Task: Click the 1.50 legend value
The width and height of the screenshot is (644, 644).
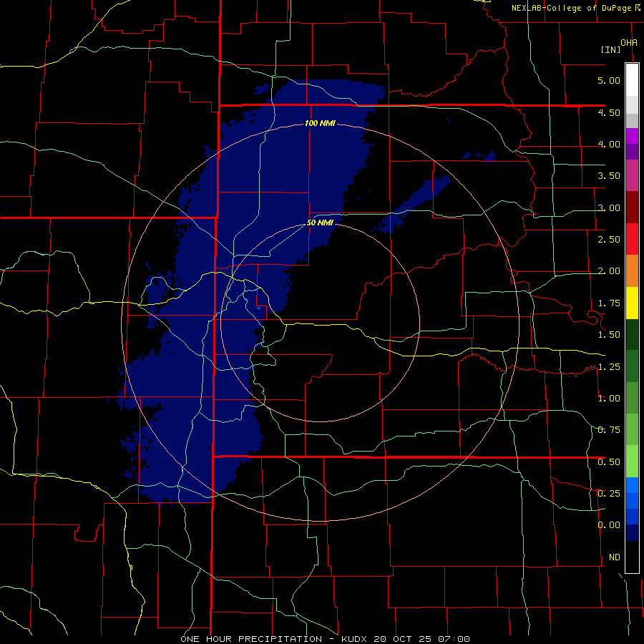Action: (609, 335)
